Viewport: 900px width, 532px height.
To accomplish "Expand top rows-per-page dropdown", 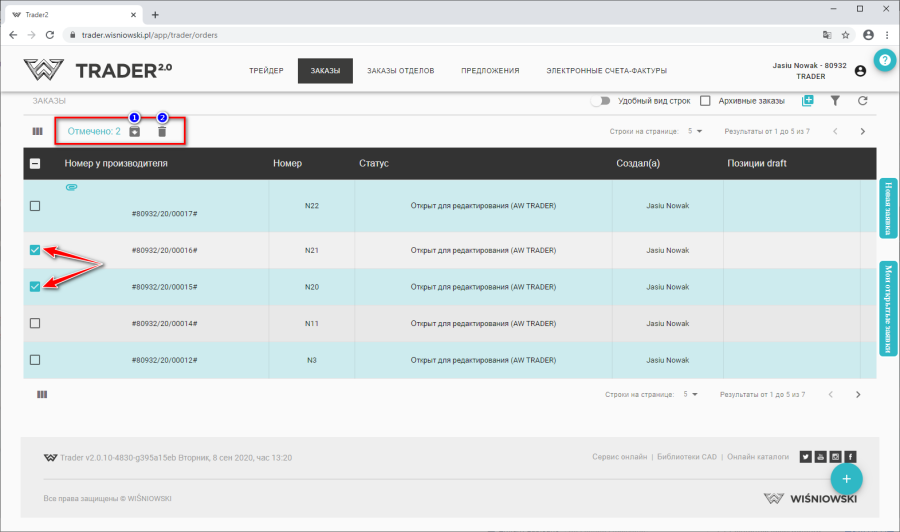I will click(693, 131).
